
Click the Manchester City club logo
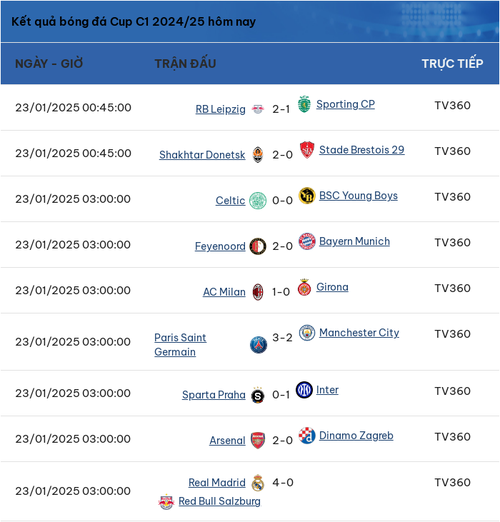[x=307, y=333]
